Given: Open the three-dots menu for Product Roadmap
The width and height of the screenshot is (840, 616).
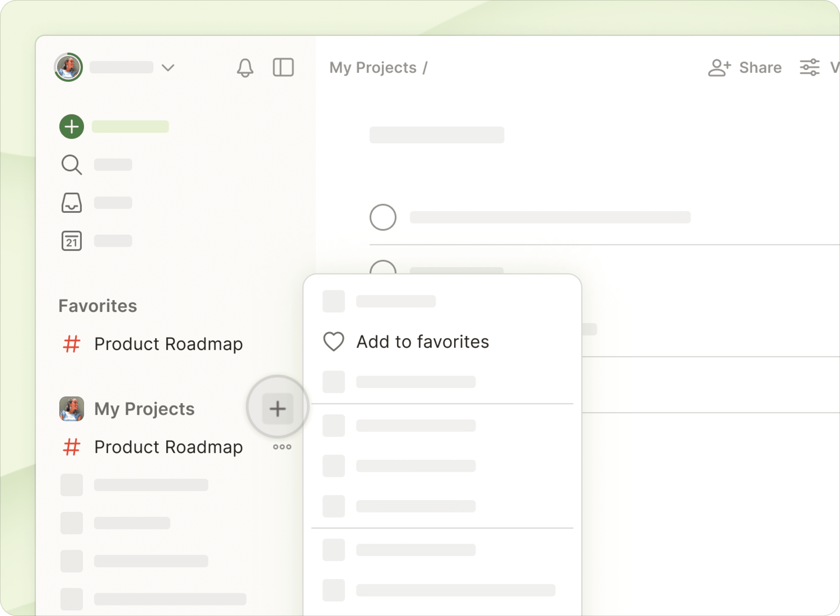Looking at the screenshot, I should [282, 447].
